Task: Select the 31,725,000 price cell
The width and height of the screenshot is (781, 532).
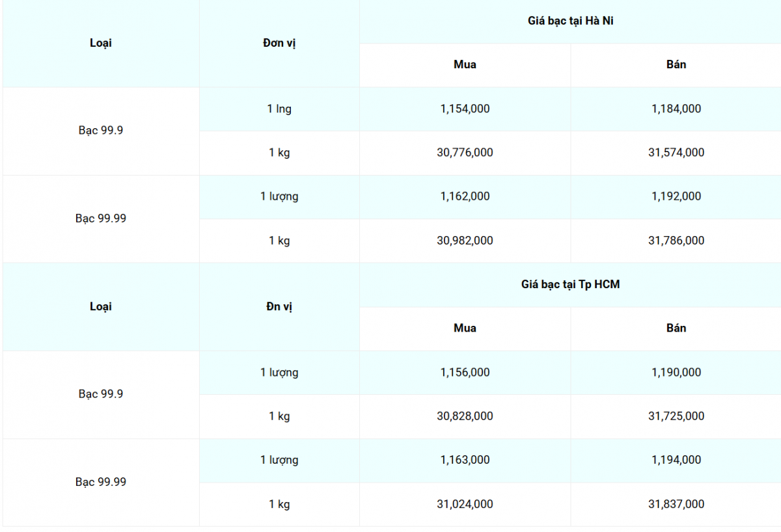Action: [676, 416]
